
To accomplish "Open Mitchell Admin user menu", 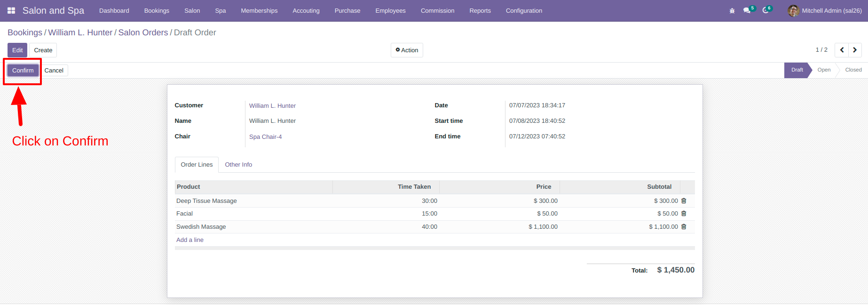I will [x=825, y=10].
